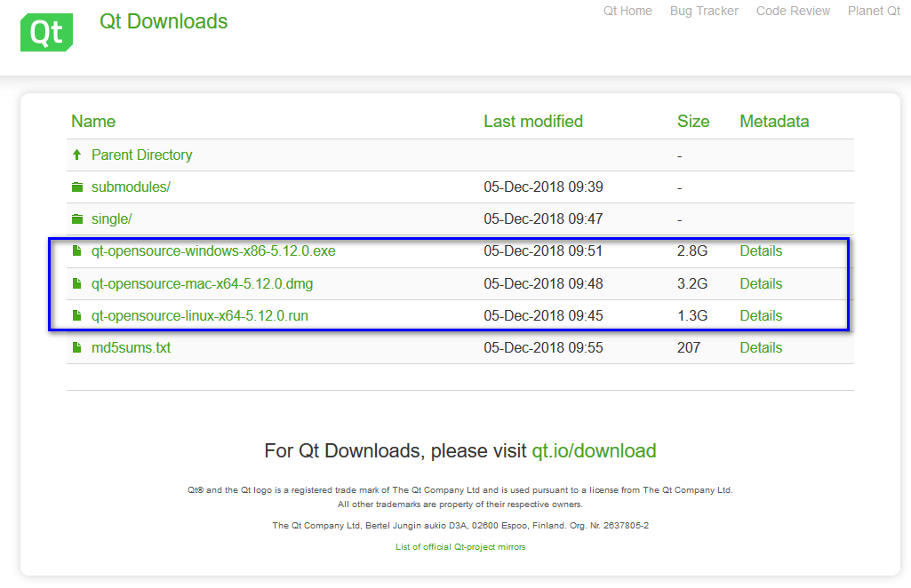The image size is (911, 588).
Task: Click the date 05-Dec-2018 09:39
Action: click(x=543, y=187)
